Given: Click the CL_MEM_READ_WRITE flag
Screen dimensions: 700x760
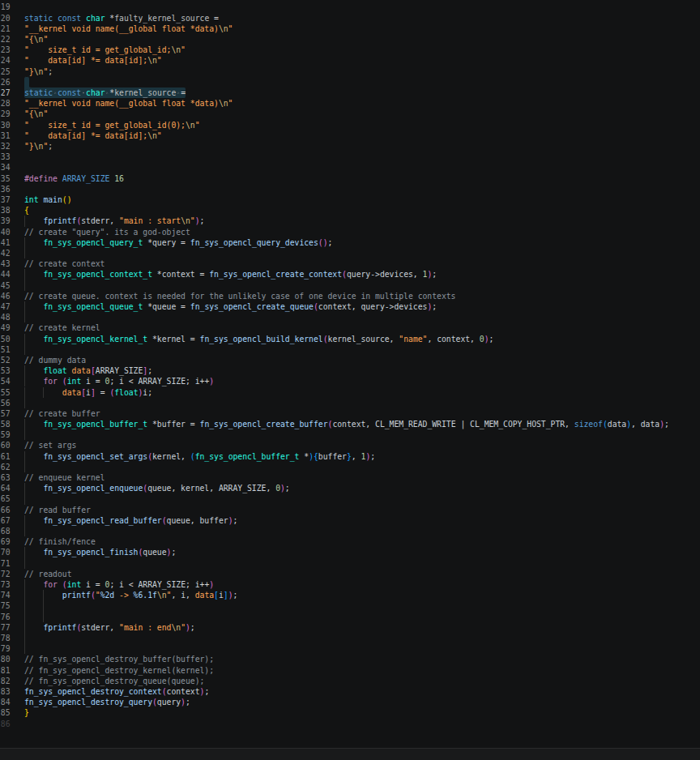Looking at the screenshot, I should pyautogui.click(x=416, y=424).
